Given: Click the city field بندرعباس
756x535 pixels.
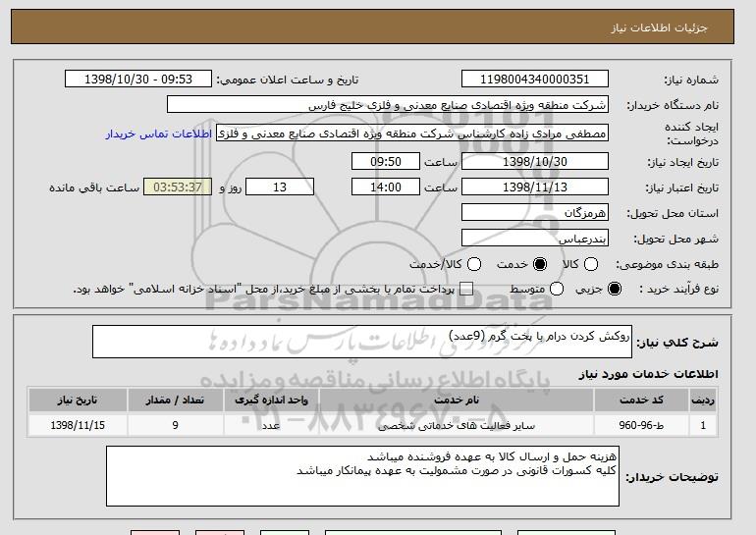Looking at the screenshot, I should (535, 239).
